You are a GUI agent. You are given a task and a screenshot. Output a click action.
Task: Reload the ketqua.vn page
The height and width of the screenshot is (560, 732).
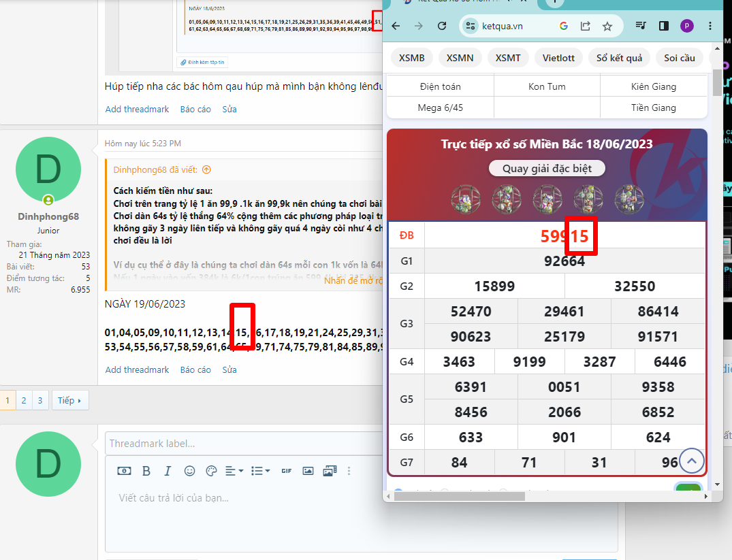click(442, 26)
